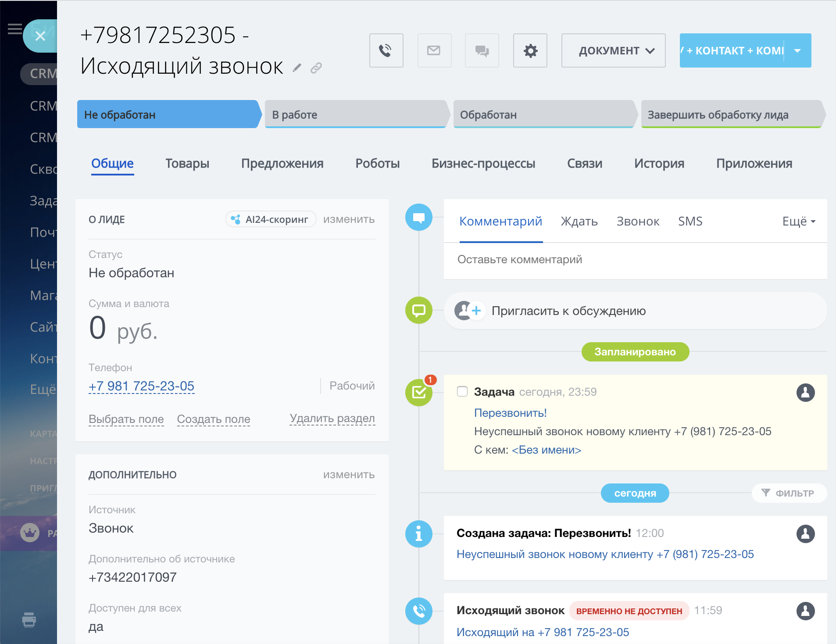Set lead stage to В работе
This screenshot has width=836, height=644.
pyautogui.click(x=355, y=114)
